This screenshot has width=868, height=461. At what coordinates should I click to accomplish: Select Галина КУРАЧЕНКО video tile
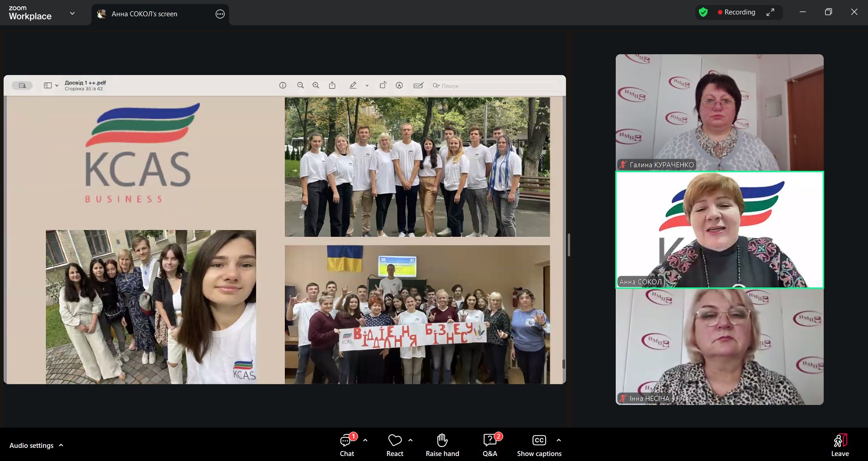click(719, 112)
